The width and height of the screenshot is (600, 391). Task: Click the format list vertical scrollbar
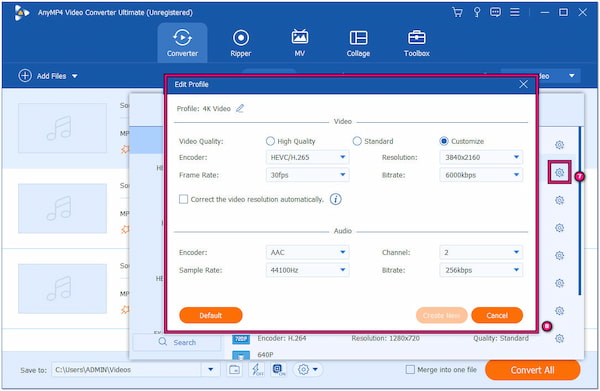click(x=580, y=210)
